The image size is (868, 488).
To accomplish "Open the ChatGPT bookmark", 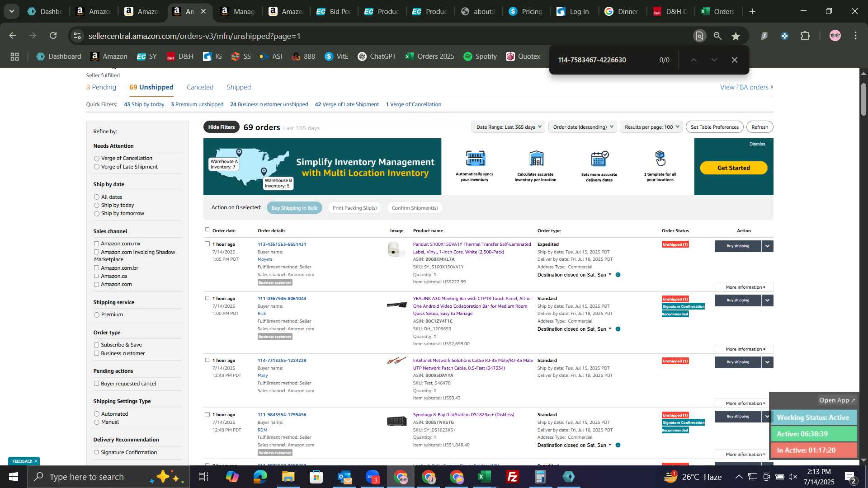I will tap(377, 56).
